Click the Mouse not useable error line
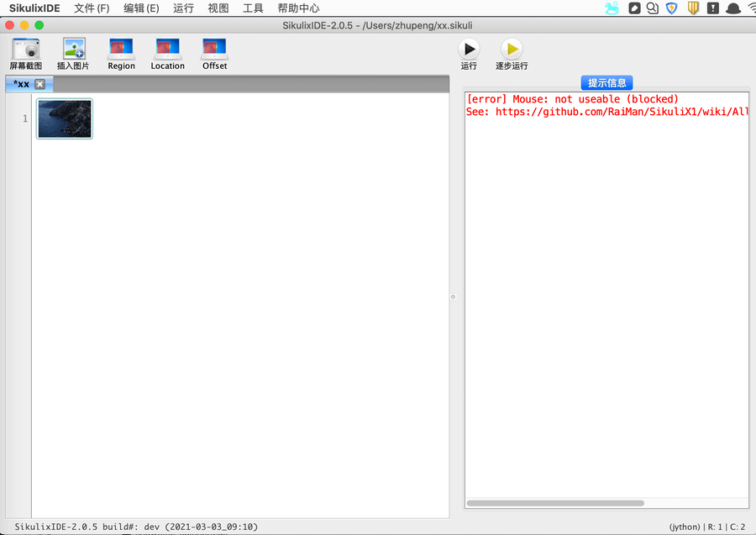 pyautogui.click(x=572, y=99)
